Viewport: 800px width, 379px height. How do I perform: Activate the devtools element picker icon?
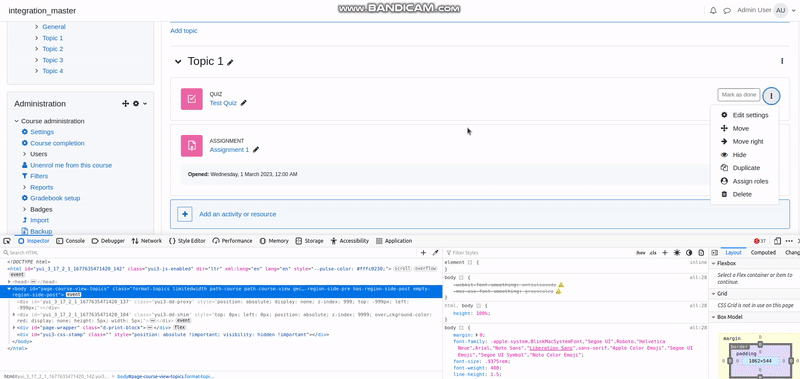coord(7,241)
